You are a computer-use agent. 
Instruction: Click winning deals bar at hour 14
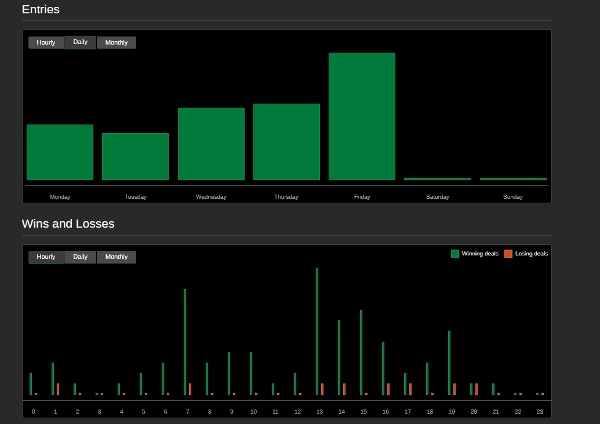[339, 357]
